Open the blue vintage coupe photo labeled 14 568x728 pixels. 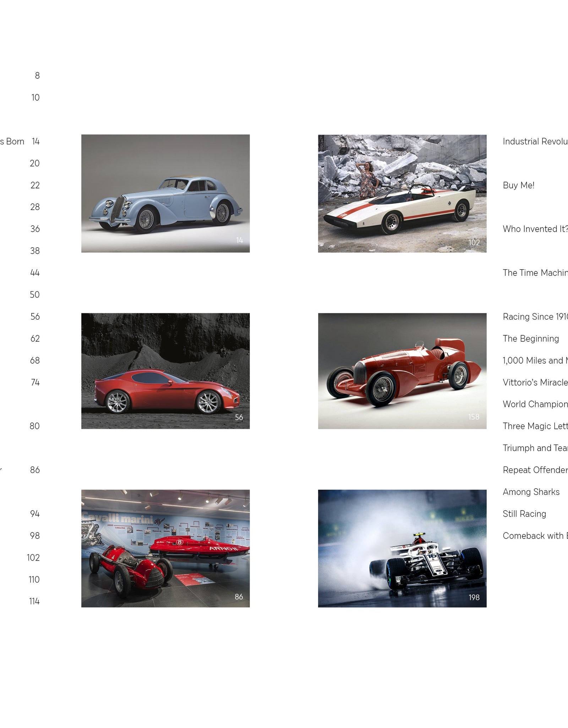point(165,193)
